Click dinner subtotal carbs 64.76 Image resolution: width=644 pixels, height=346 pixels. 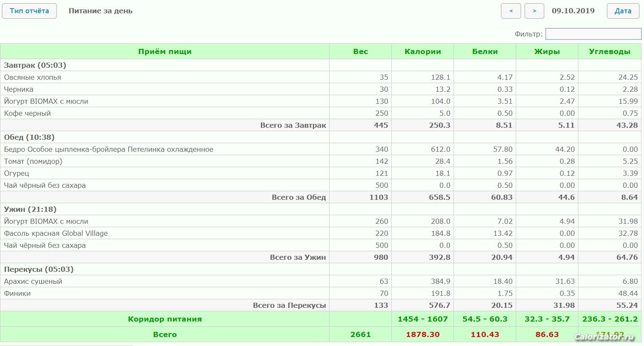[x=627, y=257]
